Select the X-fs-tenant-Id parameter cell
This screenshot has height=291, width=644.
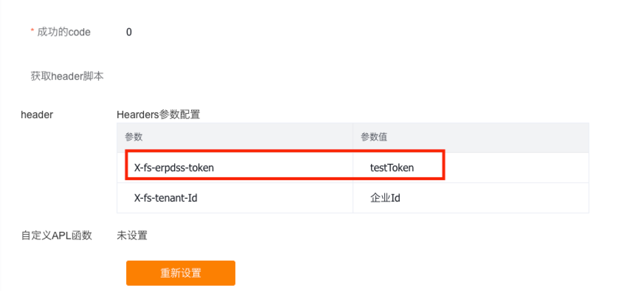pos(235,198)
